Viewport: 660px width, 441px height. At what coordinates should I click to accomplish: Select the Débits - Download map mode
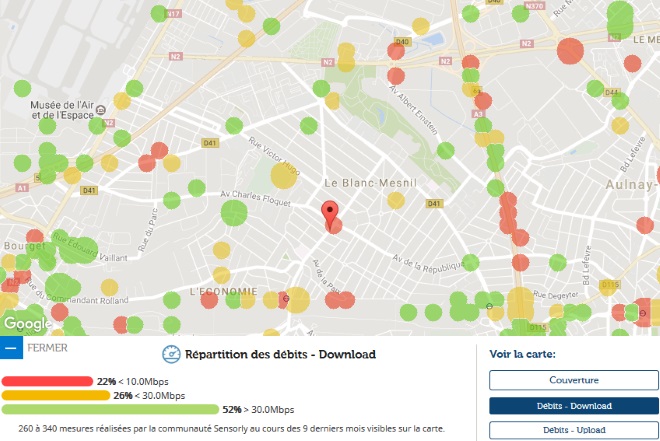pyautogui.click(x=573, y=405)
